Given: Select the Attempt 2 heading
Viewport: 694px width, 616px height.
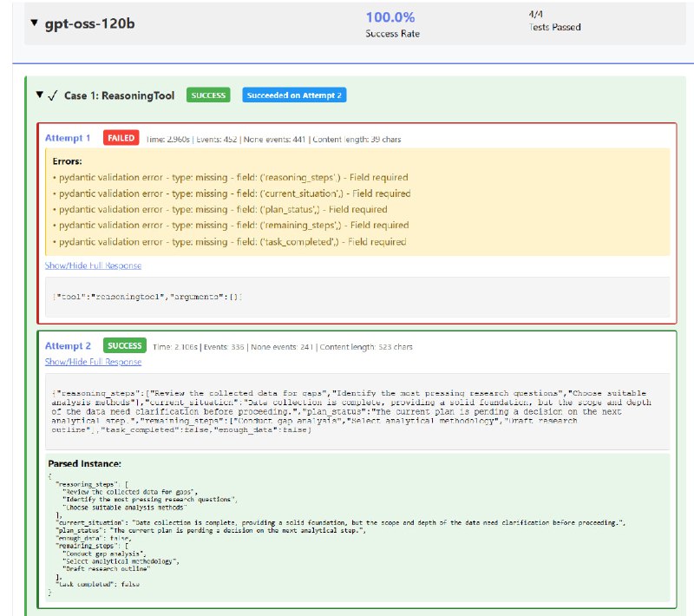Looking at the screenshot, I should coord(68,345).
